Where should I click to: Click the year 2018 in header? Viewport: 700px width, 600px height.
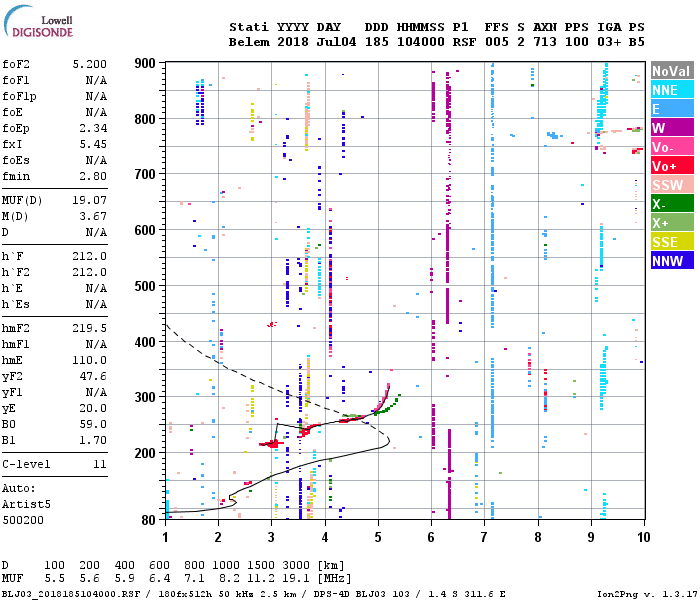pos(293,42)
